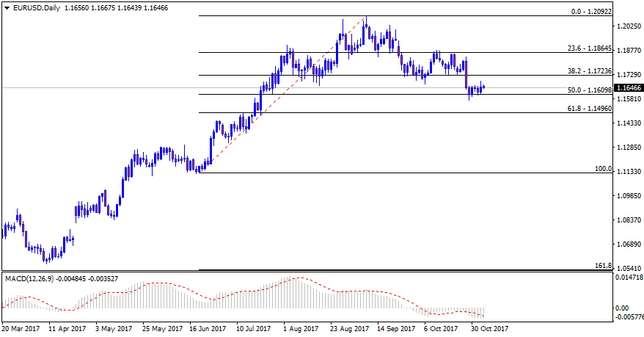Viewport: 644px width, 337px height.
Task: Click the 100.0 Fibonacci level label
Action: [x=602, y=169]
